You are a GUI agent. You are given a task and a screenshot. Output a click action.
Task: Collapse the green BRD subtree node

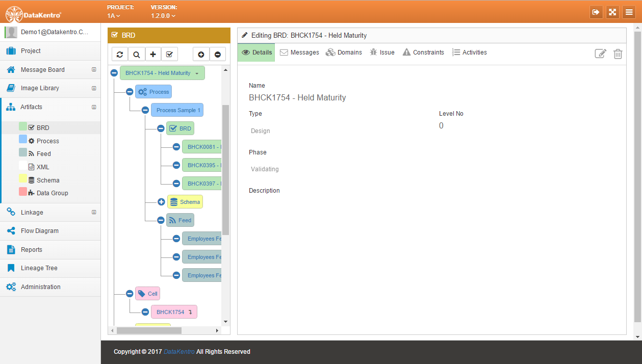pos(161,128)
